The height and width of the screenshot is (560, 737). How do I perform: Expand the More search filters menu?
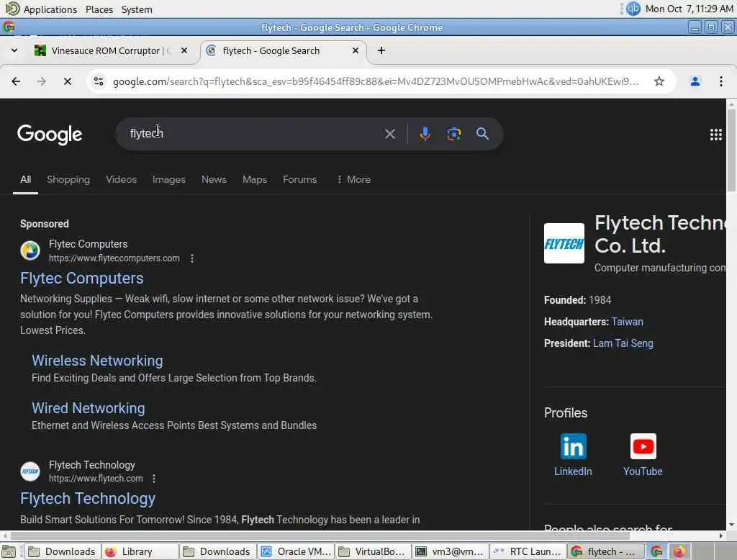point(353,180)
